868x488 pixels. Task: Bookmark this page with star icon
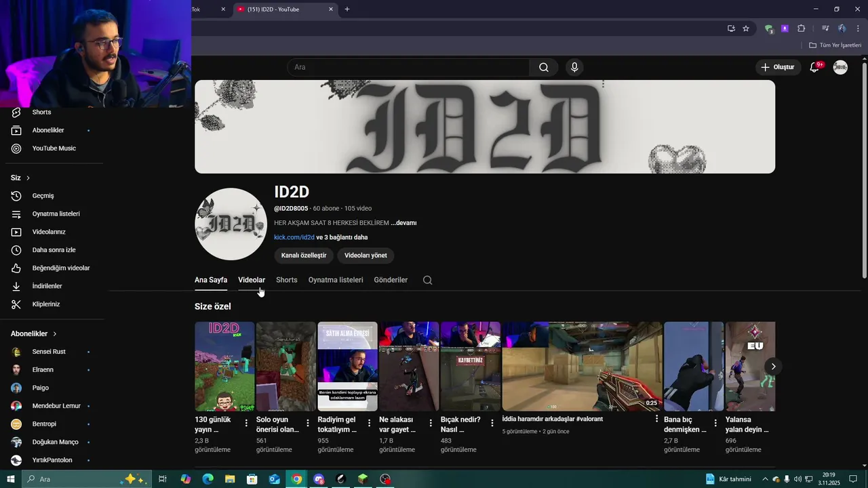(746, 28)
